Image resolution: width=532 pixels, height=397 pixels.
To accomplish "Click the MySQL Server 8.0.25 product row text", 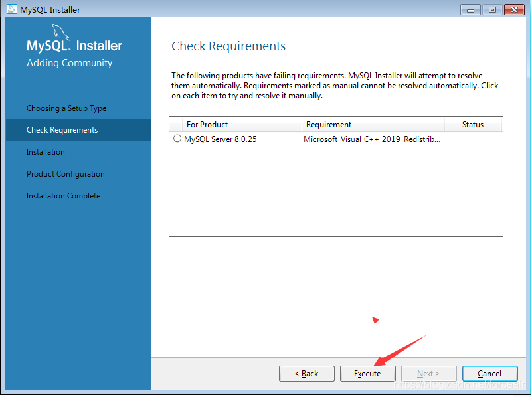I will [221, 139].
